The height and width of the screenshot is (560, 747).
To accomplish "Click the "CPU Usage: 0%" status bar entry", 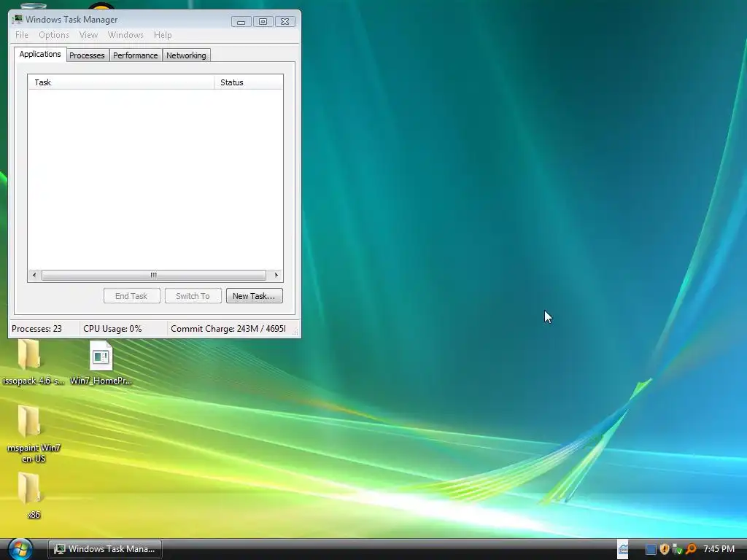I will point(112,329).
